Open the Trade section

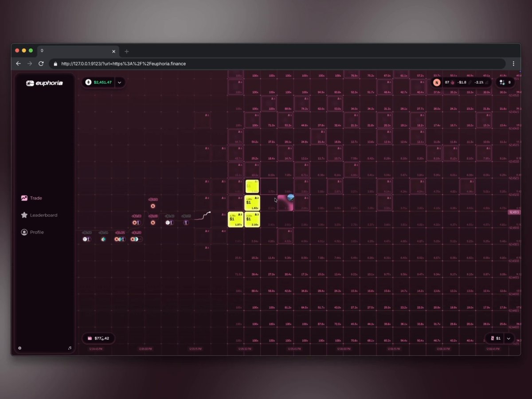[x=31, y=198]
